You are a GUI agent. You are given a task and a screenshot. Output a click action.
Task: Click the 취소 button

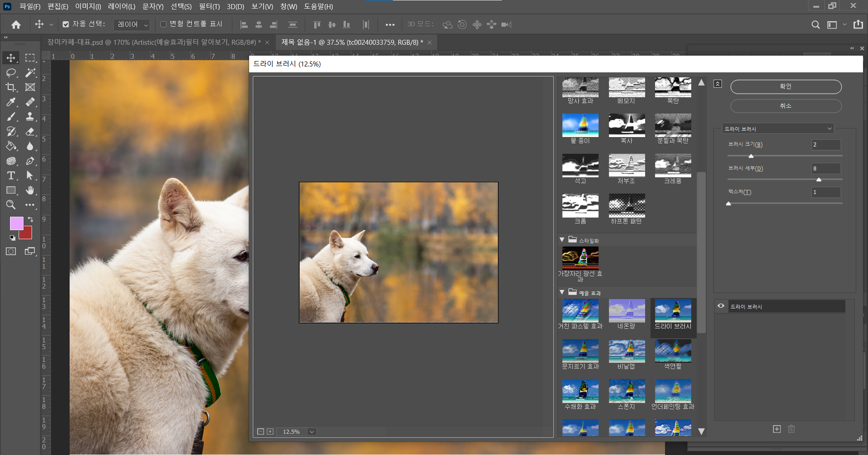[786, 106]
